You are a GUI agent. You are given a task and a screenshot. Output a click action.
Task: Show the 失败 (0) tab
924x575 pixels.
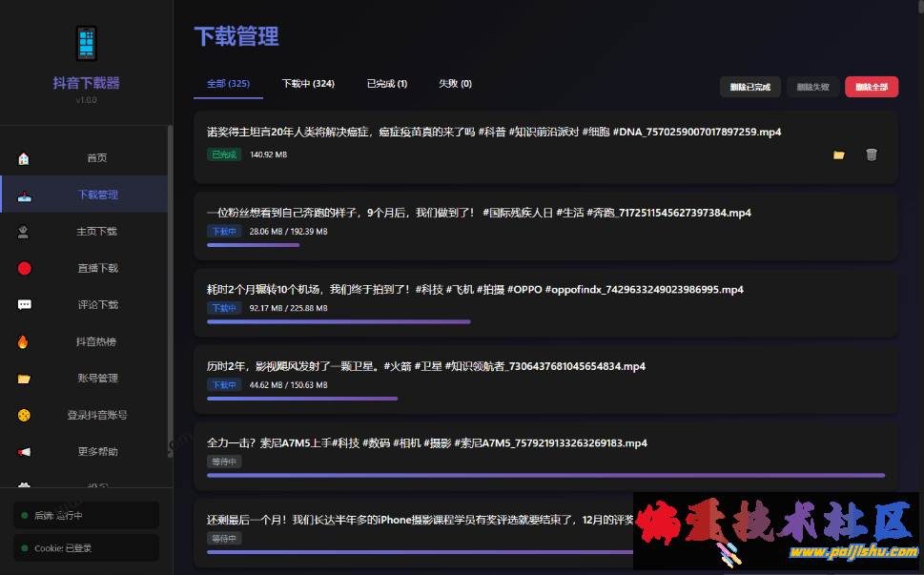click(x=455, y=84)
